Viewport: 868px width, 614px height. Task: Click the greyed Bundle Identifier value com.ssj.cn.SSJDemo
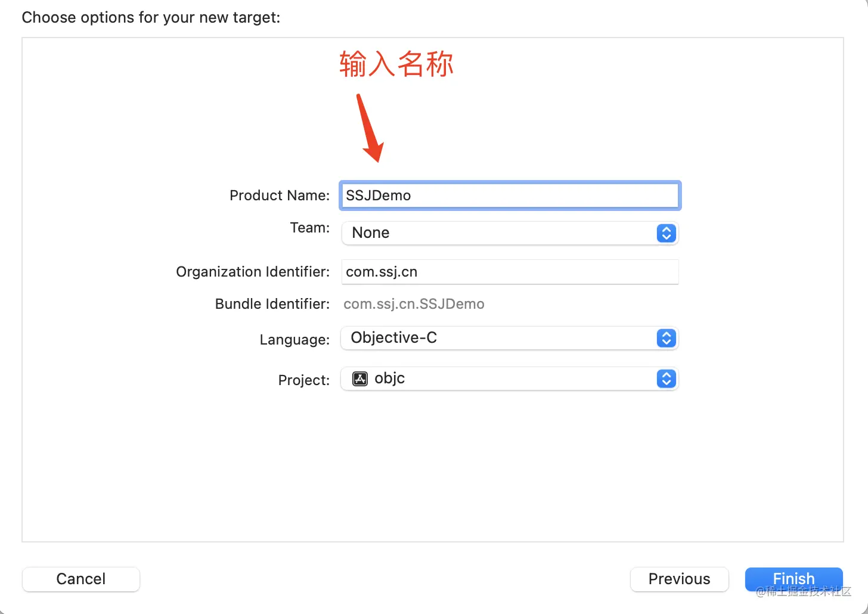coord(414,304)
